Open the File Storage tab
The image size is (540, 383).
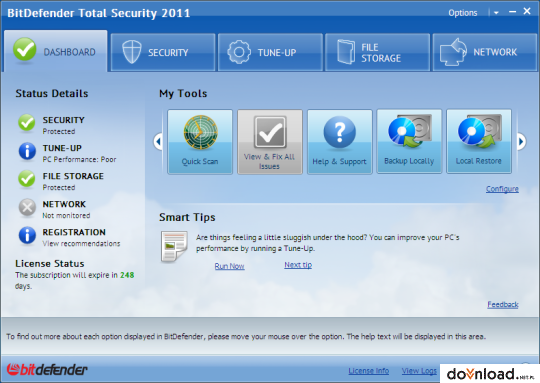coord(377,52)
